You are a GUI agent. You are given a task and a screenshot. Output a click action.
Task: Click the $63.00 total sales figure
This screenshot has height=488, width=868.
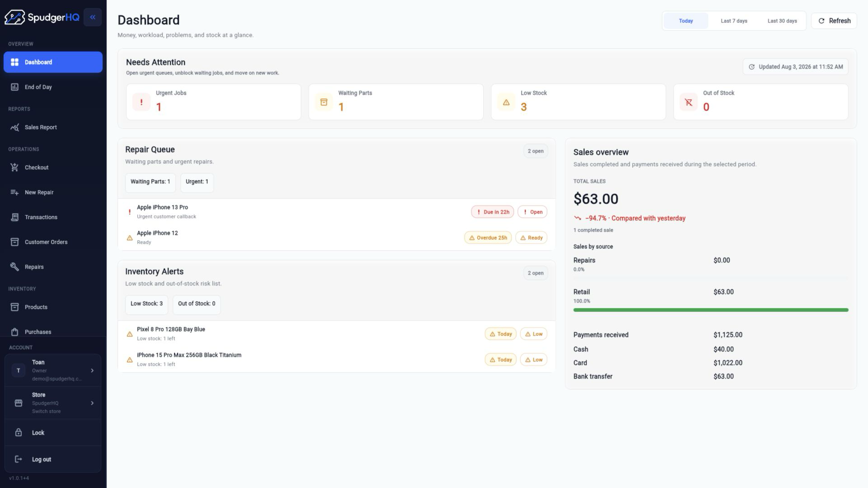pyautogui.click(x=596, y=199)
